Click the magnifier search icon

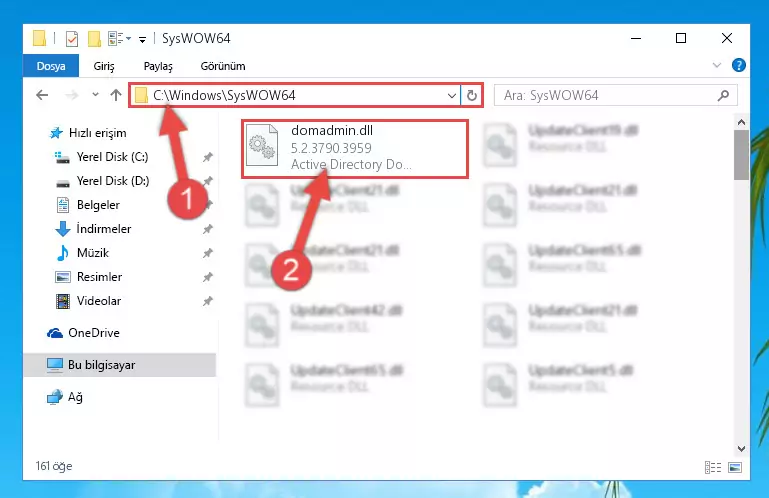click(x=723, y=95)
